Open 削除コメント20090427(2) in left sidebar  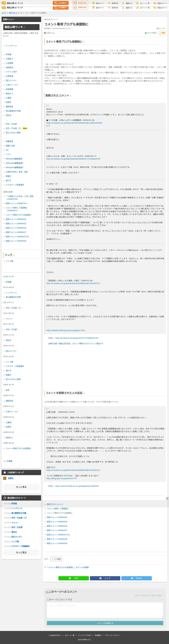[x=17, y=236]
